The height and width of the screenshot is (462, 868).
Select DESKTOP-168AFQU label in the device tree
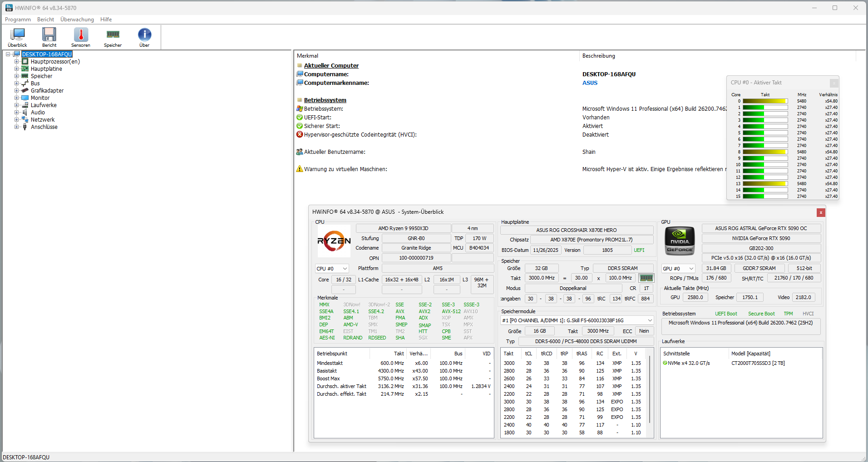coord(47,54)
